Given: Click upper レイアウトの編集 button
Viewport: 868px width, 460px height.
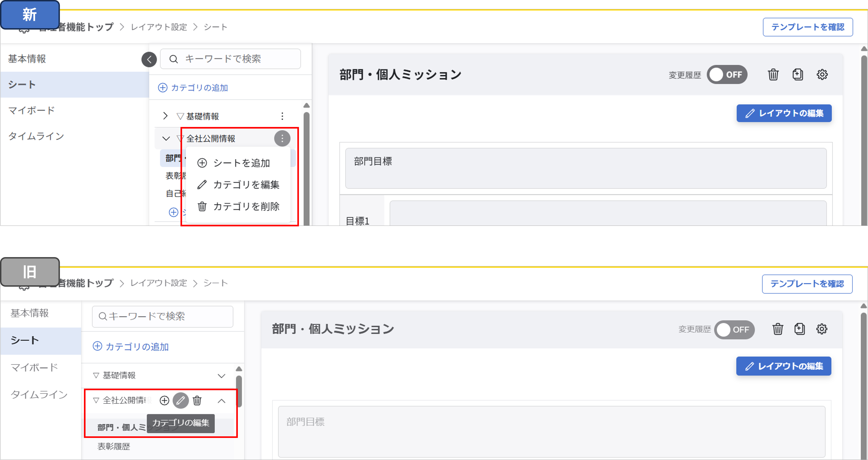Looking at the screenshot, I should click(784, 113).
